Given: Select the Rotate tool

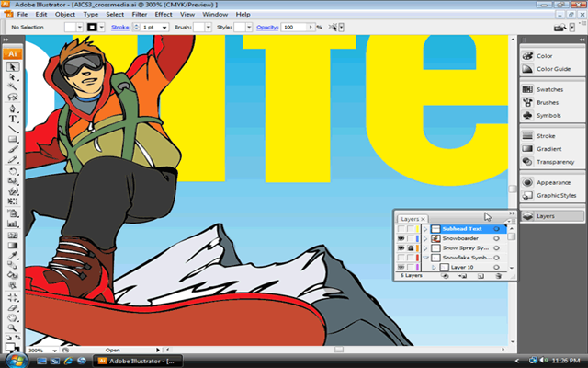Looking at the screenshot, I should point(12,171).
